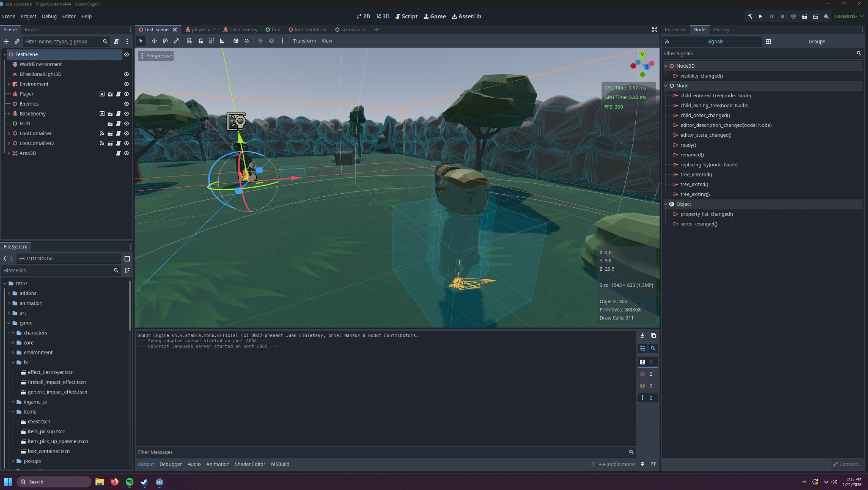Expand the Environment node in scene tree

pyautogui.click(x=9, y=84)
